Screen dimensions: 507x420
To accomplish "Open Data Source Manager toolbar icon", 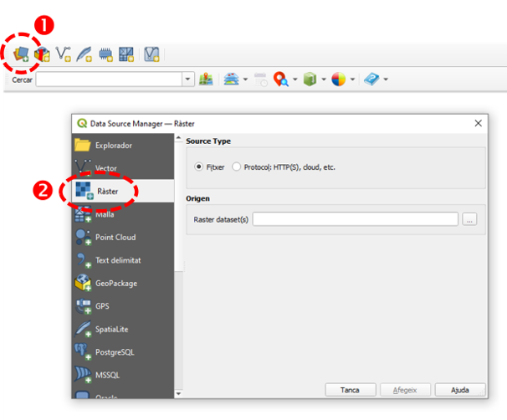I will (x=21, y=54).
